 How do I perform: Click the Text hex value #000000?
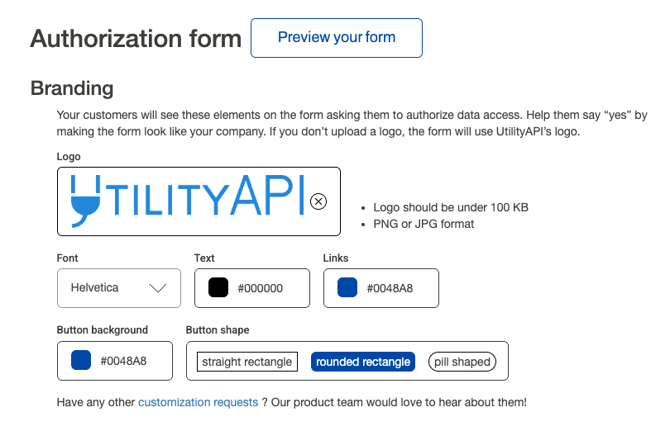pyautogui.click(x=261, y=289)
